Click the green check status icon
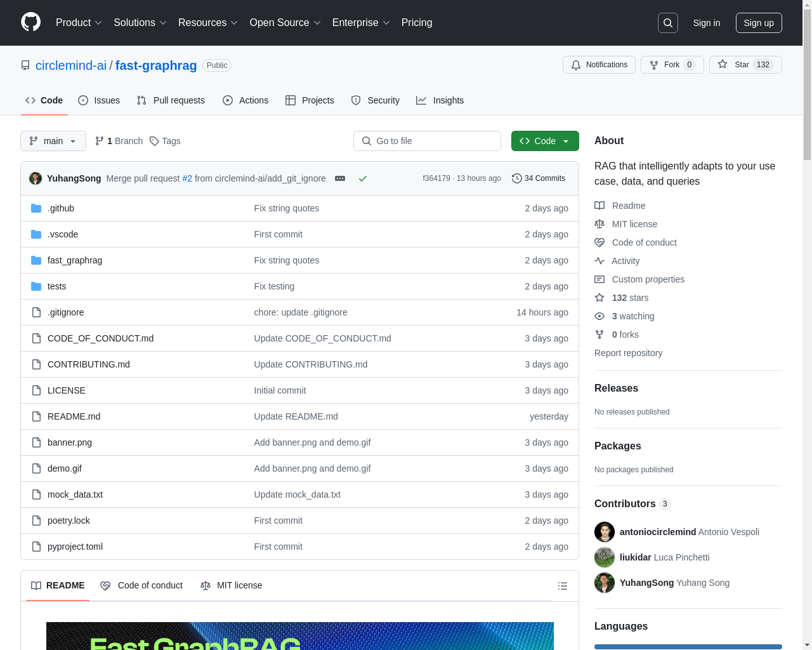 click(363, 178)
